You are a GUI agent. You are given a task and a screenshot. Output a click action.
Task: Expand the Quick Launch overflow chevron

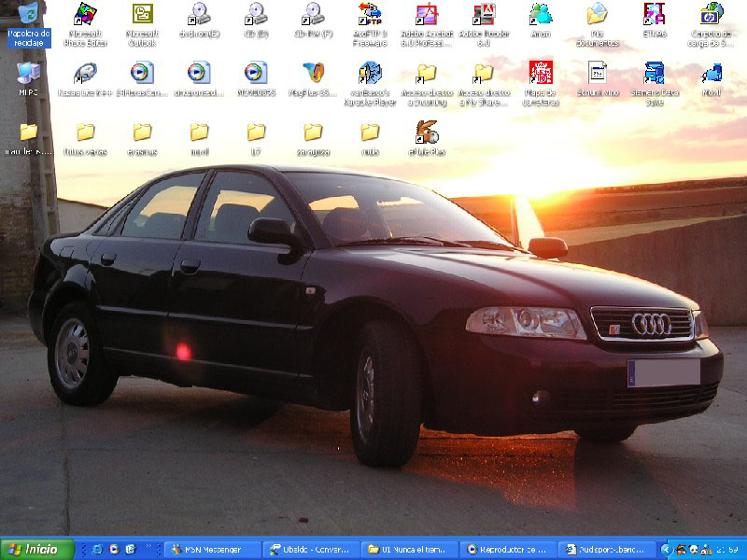point(149,547)
